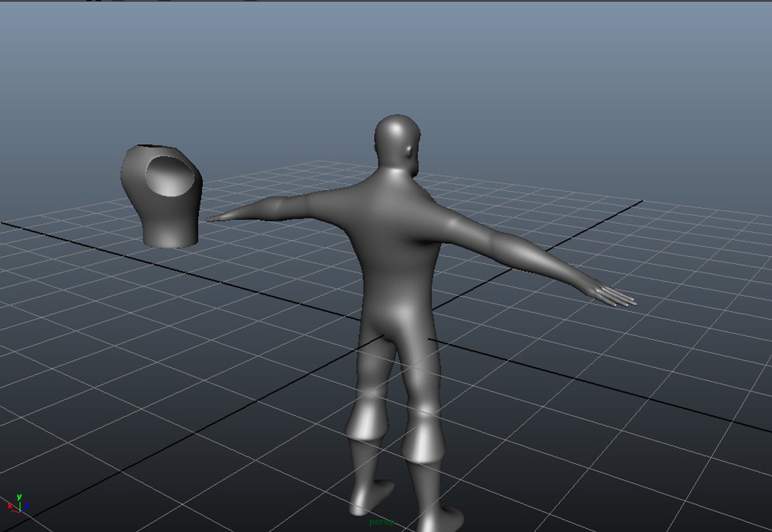Click the green "persp" camera label
Viewport: 772px width, 532px height.
coord(382,522)
